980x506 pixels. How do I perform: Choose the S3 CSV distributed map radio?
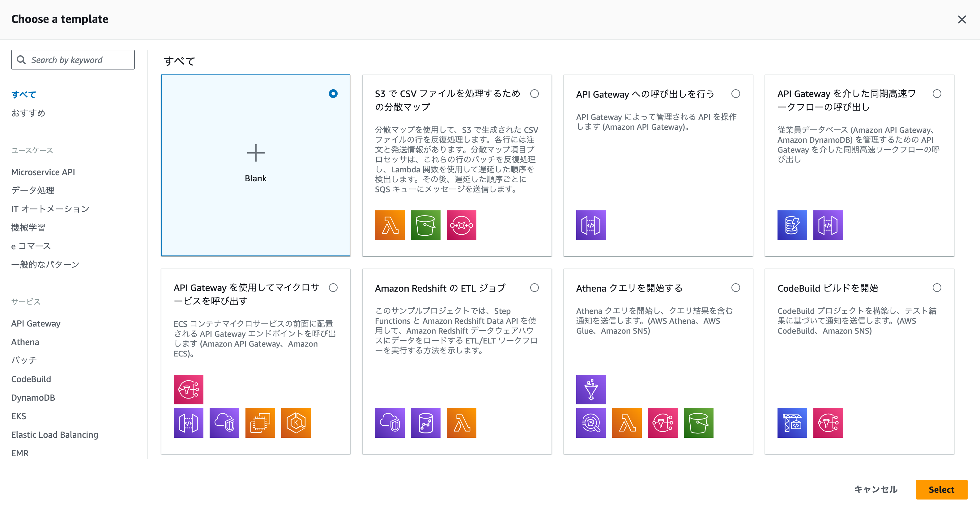[534, 94]
